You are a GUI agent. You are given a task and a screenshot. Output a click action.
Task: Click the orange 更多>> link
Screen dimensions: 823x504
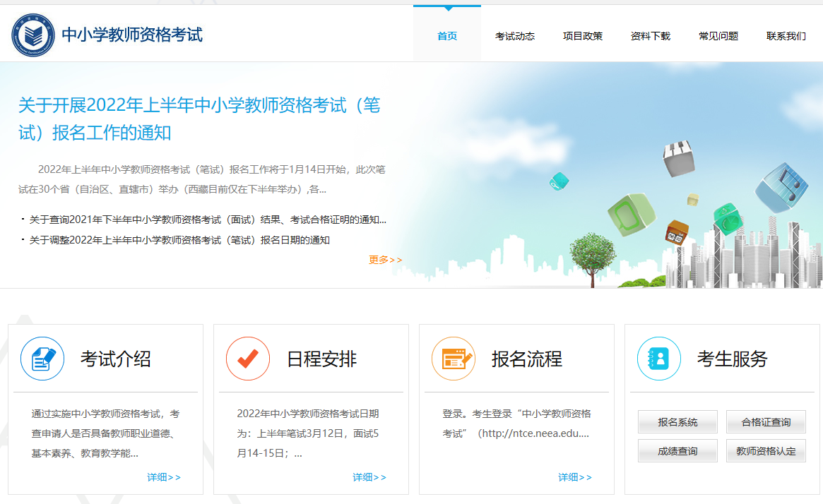pyautogui.click(x=385, y=260)
